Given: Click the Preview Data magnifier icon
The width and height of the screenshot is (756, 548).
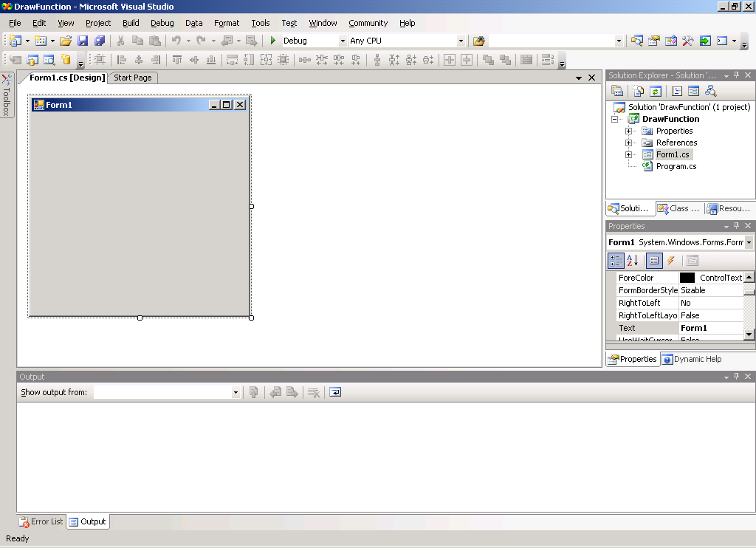Looking at the screenshot, I should pyautogui.click(x=49, y=60).
